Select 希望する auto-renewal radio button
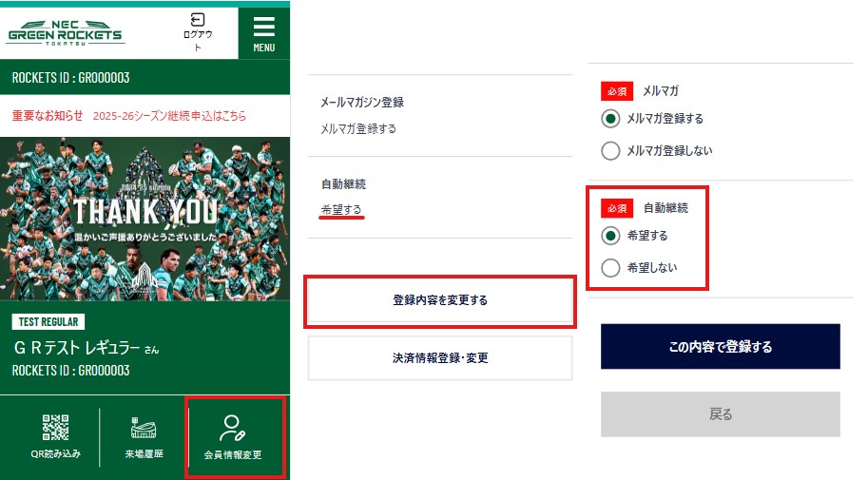868x480 pixels. (610, 236)
